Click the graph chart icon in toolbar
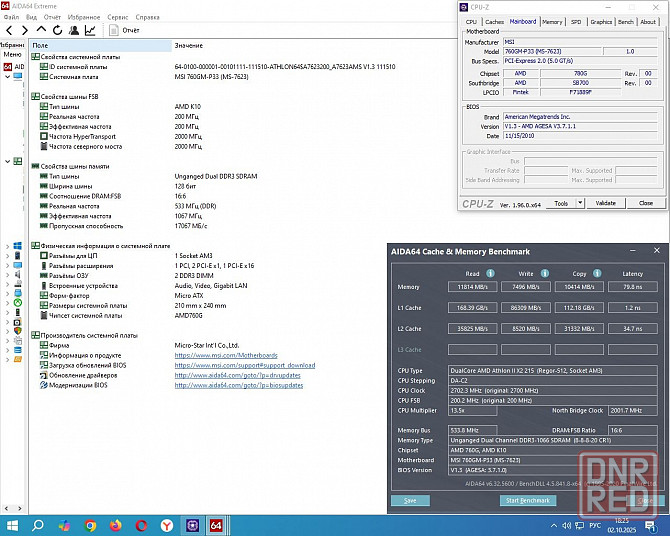 click(x=90, y=31)
